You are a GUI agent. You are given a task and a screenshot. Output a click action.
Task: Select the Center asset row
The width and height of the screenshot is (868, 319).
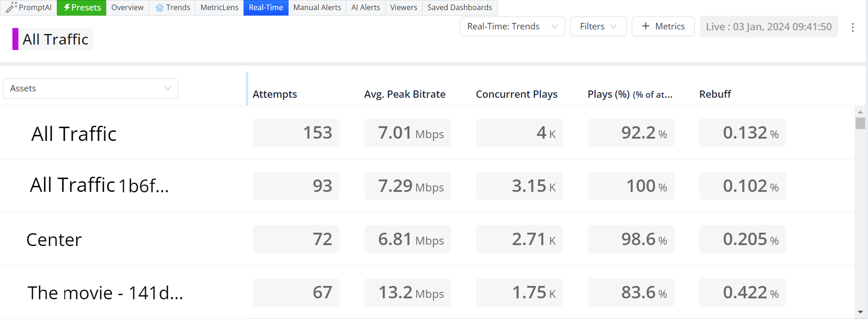pos(54,240)
